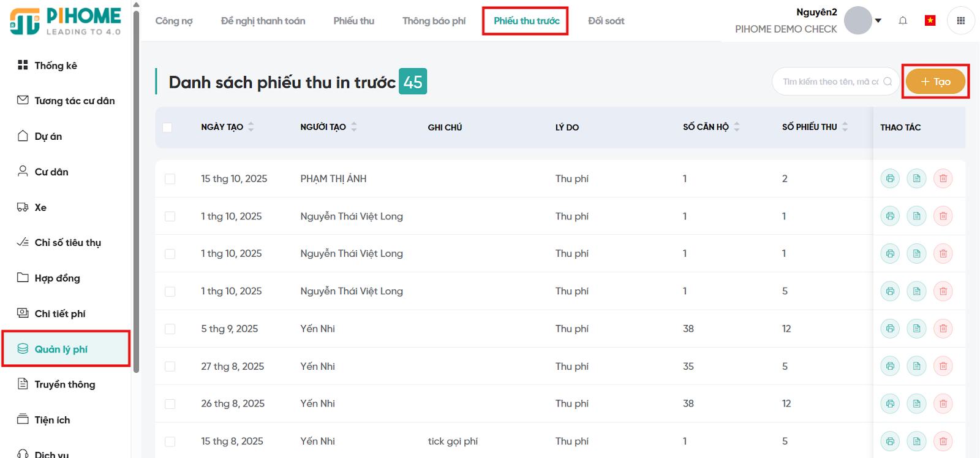
Task: Focus the Tìm kiếm search field
Action: (830, 82)
